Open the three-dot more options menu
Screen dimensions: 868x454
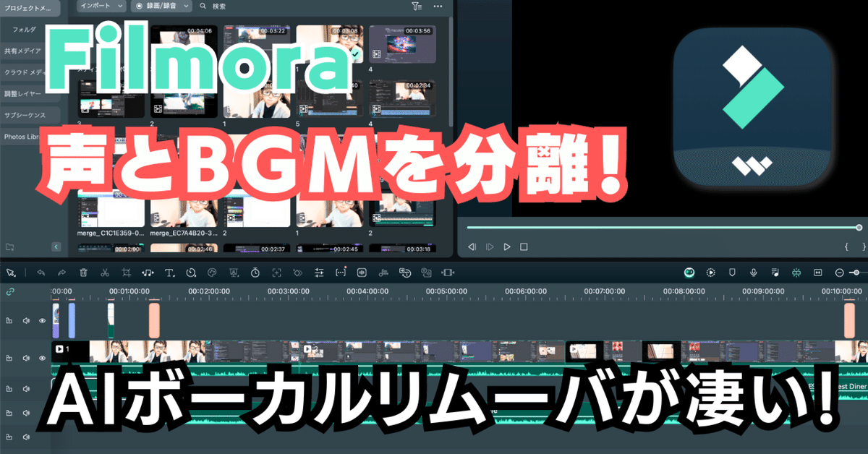(437, 7)
